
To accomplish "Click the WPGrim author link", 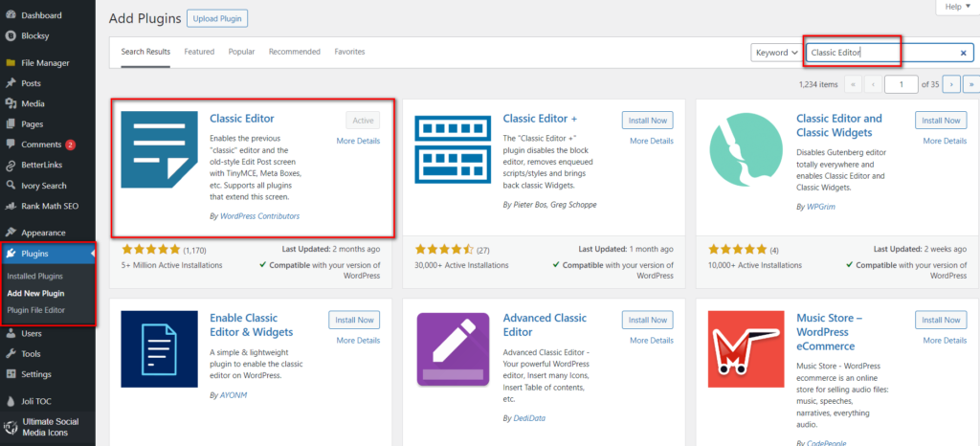I will (x=821, y=206).
